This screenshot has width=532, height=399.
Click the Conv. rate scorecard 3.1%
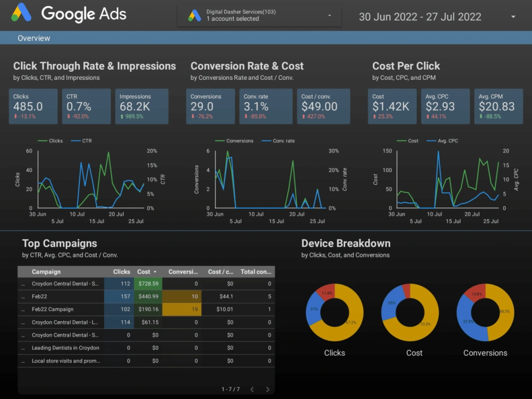265,106
